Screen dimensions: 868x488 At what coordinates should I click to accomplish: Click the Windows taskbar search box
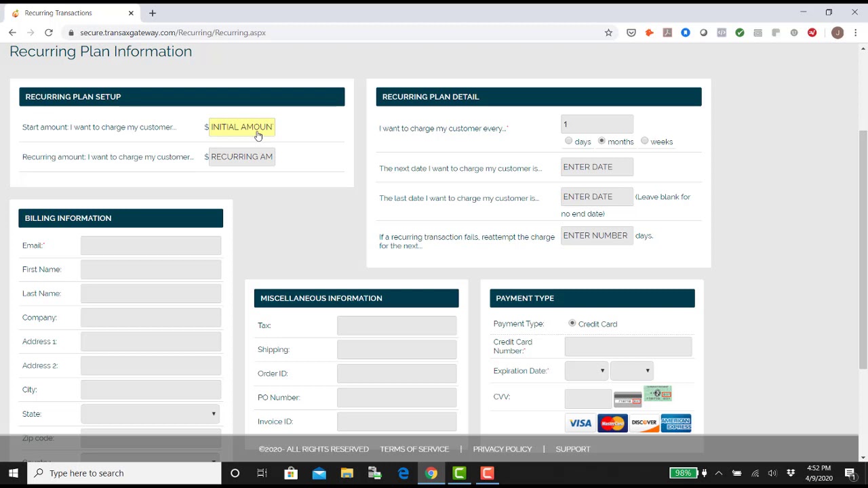point(125,473)
